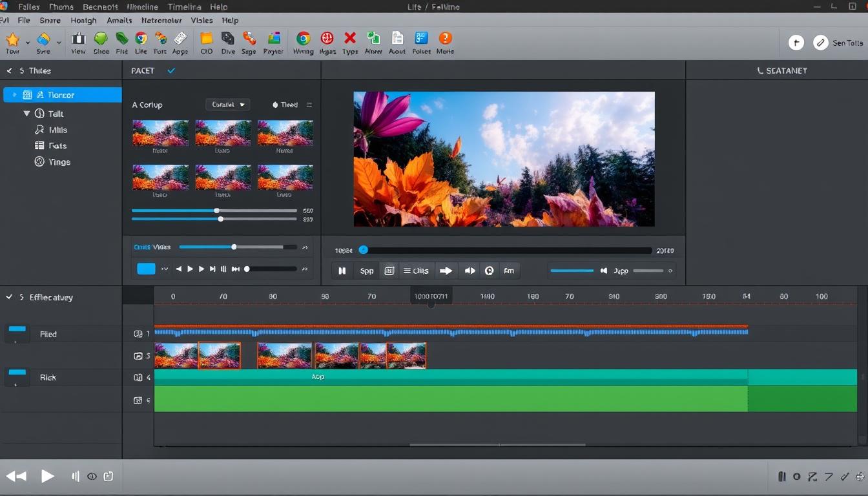Click the pencil icon beside 'Sen Tolls'
Viewport: 868px width, 496px height.
tap(821, 43)
